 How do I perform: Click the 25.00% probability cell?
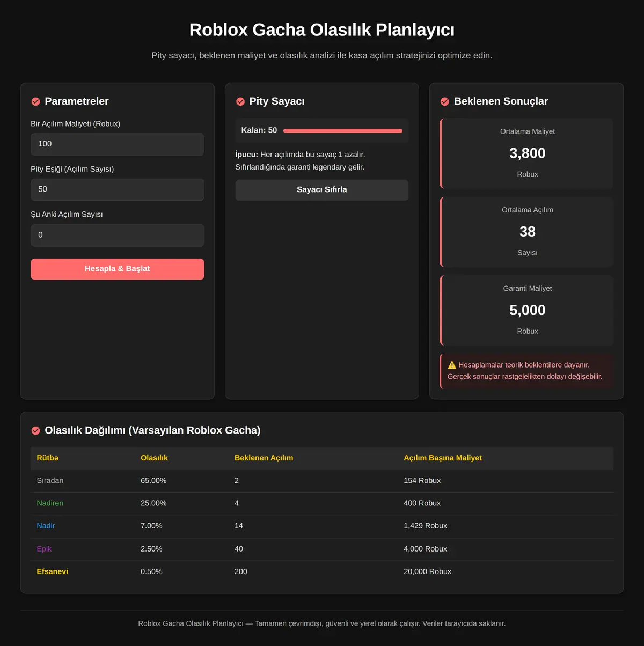point(153,503)
